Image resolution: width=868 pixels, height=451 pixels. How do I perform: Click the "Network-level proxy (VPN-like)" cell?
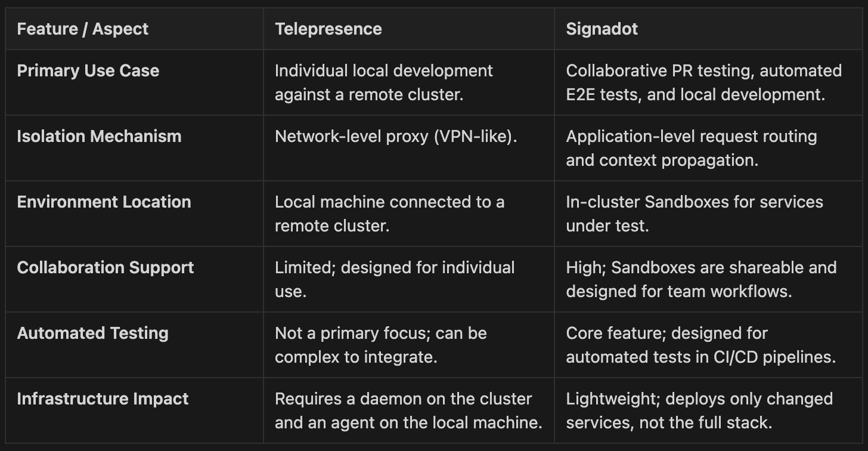click(396, 136)
